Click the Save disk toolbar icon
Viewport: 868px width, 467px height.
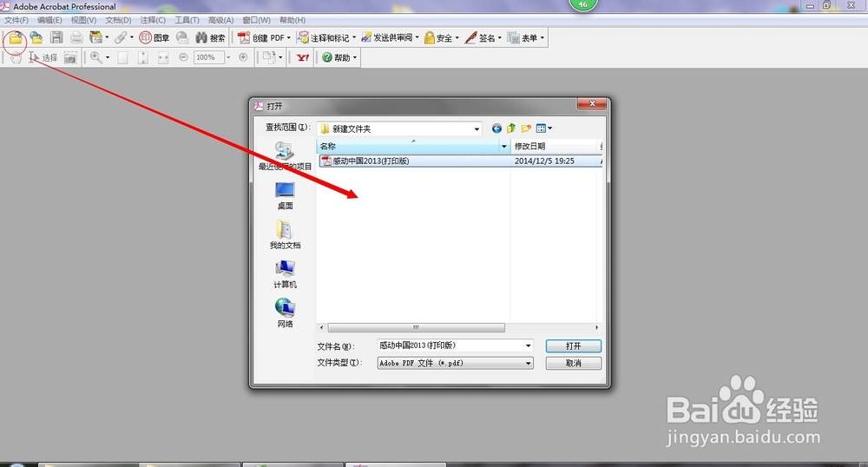point(56,37)
